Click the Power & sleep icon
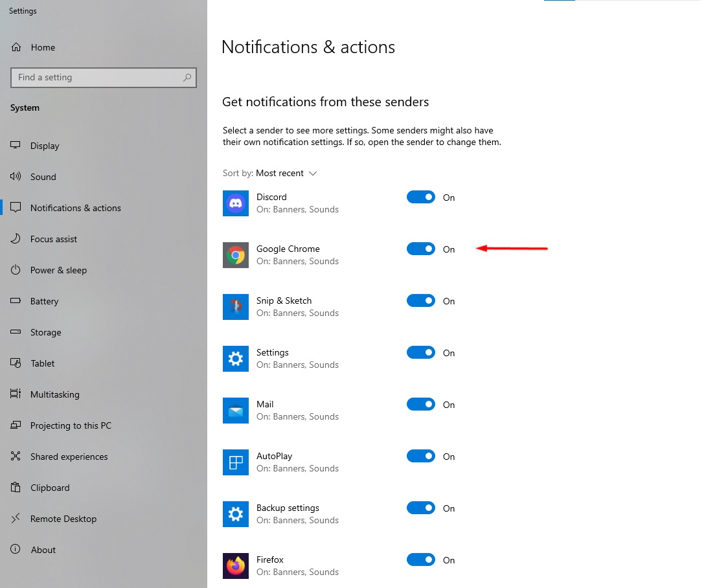Image resolution: width=717 pixels, height=588 pixels. tap(16, 270)
